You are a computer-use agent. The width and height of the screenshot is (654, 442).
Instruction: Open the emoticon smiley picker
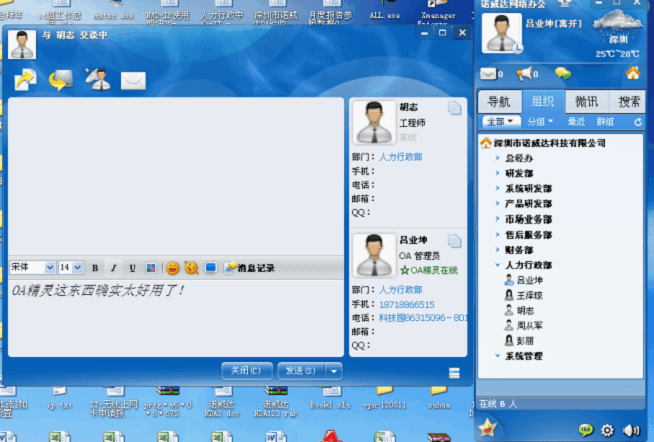pos(172,268)
